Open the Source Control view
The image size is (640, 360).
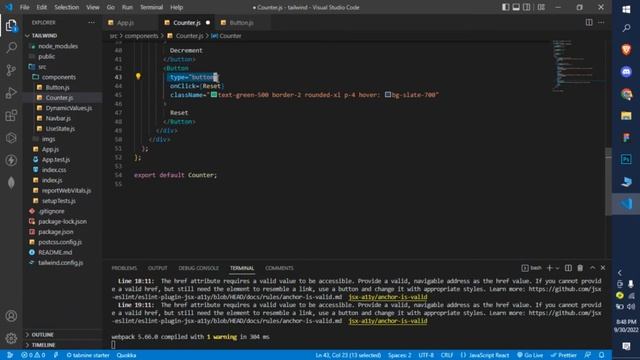click(x=11, y=70)
